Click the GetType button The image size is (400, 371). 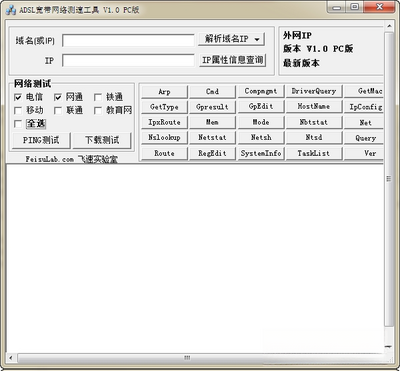[x=164, y=107]
